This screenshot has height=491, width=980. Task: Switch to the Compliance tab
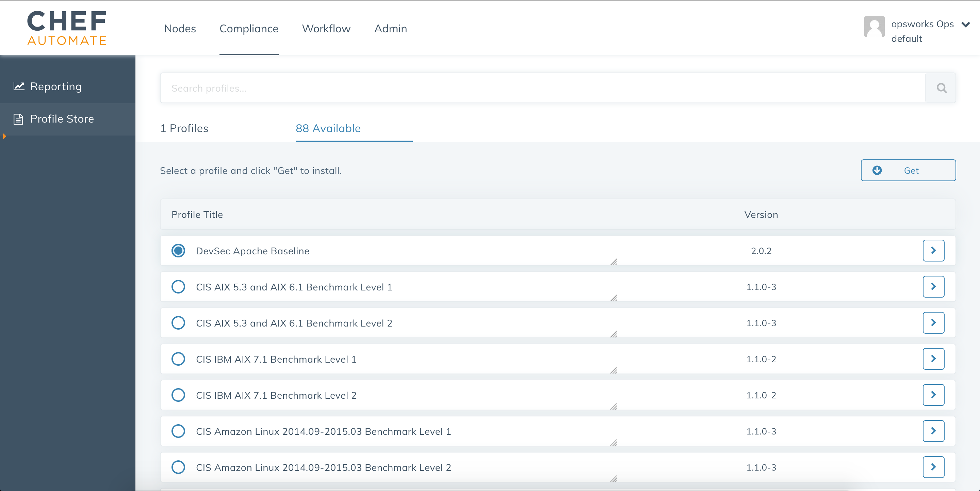pyautogui.click(x=249, y=28)
